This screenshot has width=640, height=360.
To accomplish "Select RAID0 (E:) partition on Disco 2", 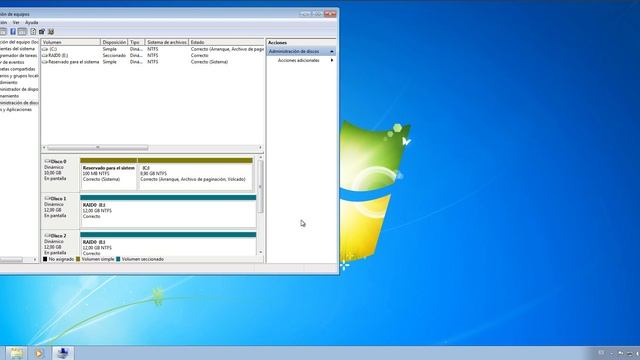I will (x=168, y=244).
